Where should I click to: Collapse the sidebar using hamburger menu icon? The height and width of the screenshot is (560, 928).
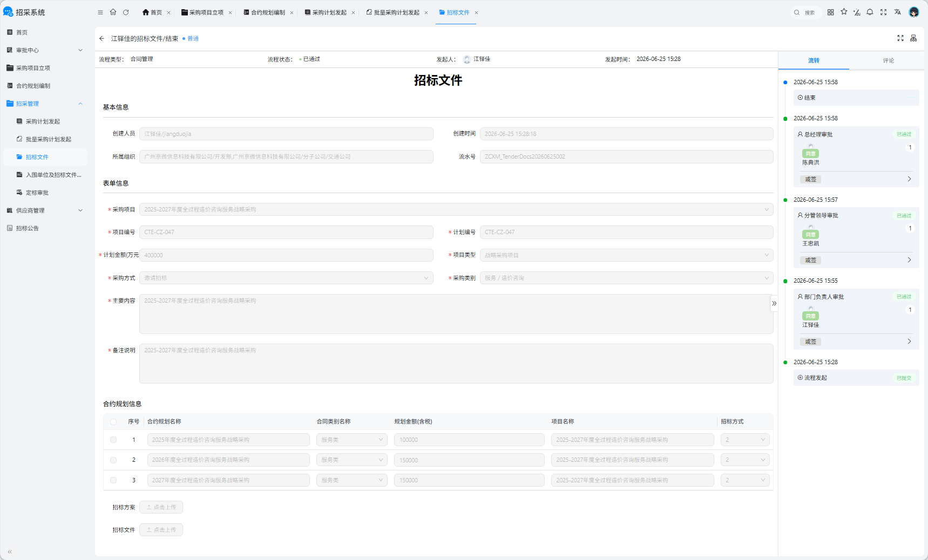100,12
